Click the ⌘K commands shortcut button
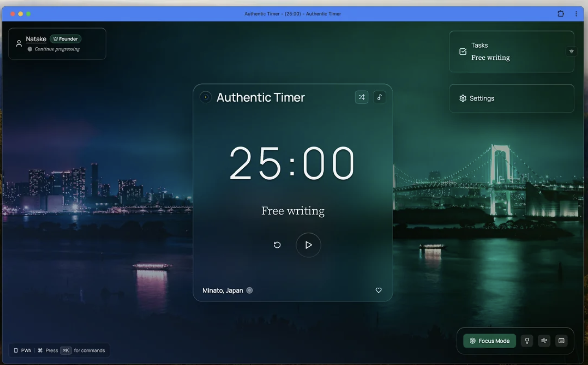The width and height of the screenshot is (588, 365). (x=66, y=350)
